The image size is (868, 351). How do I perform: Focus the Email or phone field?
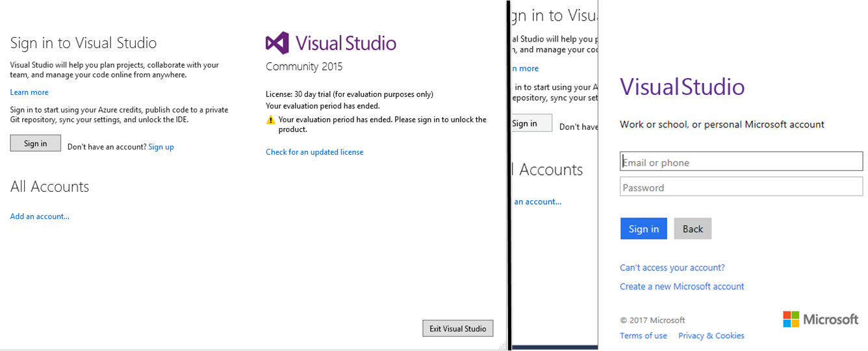coord(741,162)
